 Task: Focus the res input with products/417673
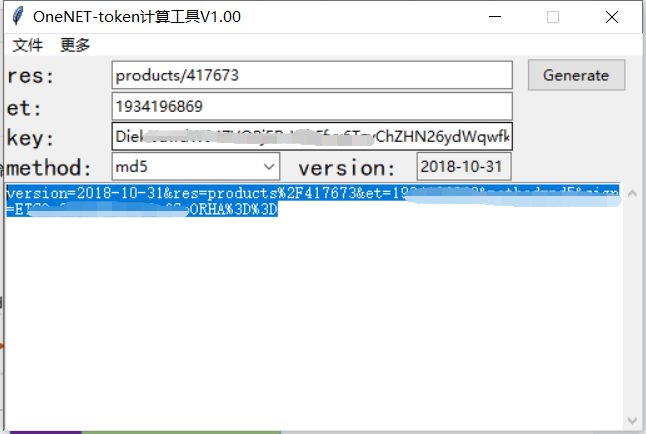tap(312, 75)
